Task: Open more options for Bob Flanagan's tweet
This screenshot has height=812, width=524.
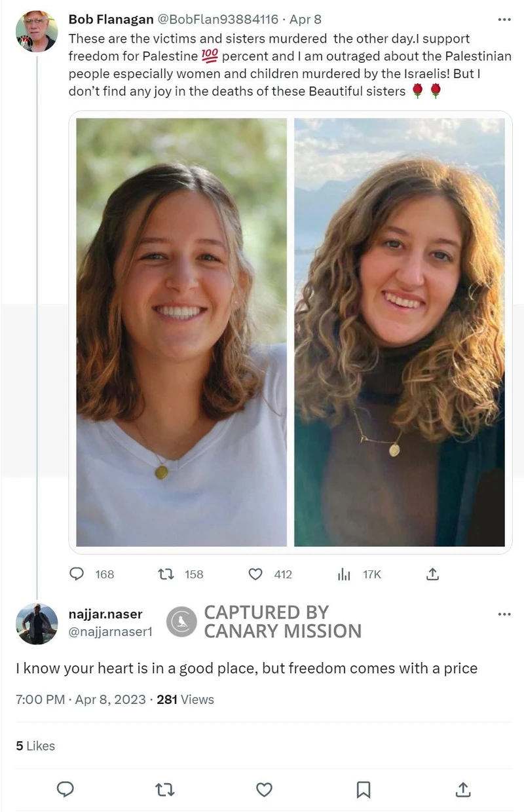Action: click(504, 20)
